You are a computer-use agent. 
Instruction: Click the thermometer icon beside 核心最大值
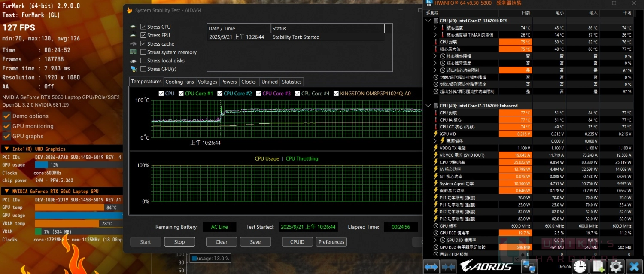tap(436, 49)
